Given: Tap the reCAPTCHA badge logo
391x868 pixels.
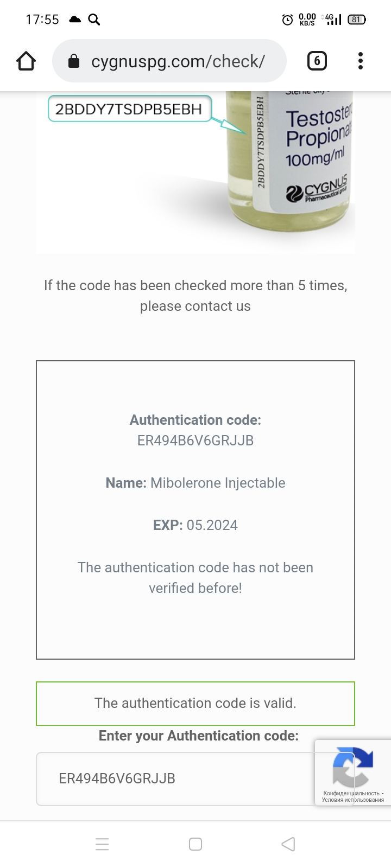Looking at the screenshot, I should coord(352,767).
